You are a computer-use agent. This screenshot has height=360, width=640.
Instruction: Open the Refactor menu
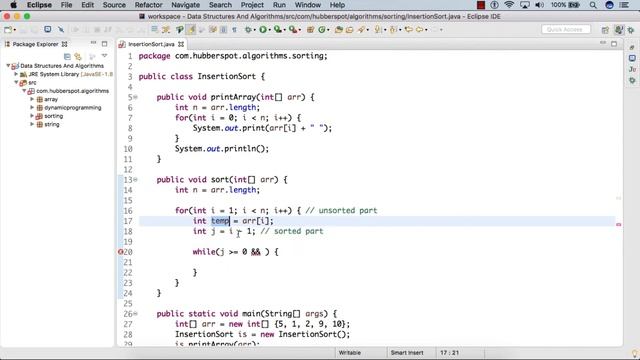149,5
